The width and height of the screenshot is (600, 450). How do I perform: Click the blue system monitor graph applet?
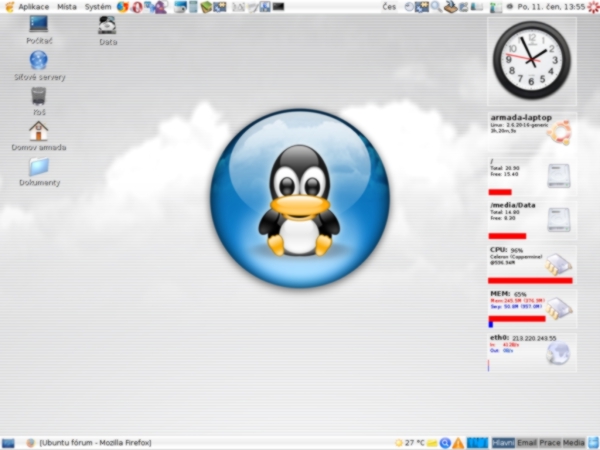pyautogui.click(x=477, y=443)
